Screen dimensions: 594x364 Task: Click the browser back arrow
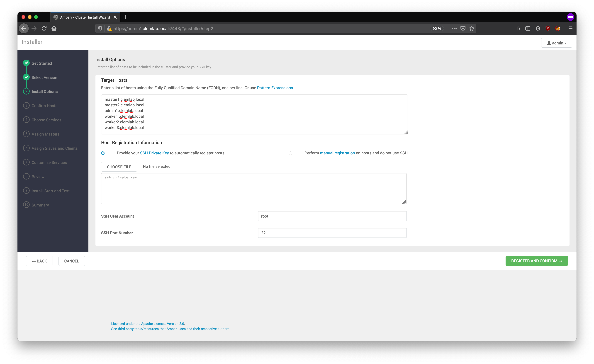24,28
